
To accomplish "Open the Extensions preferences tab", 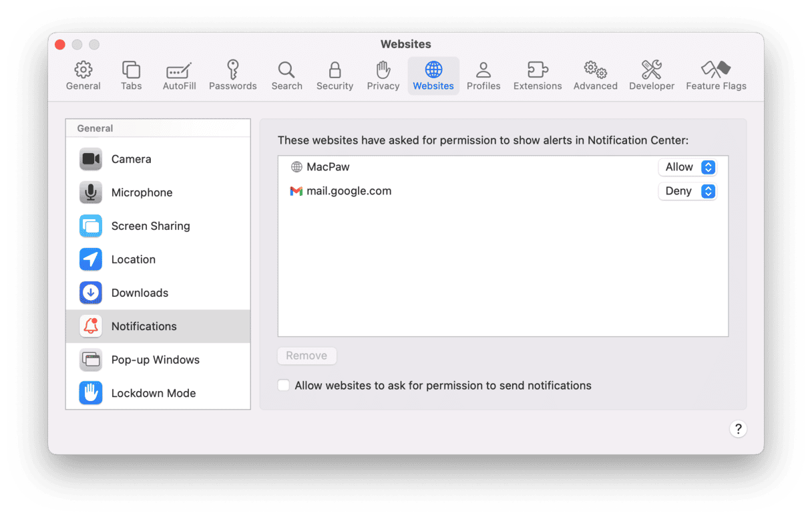I will click(x=537, y=76).
